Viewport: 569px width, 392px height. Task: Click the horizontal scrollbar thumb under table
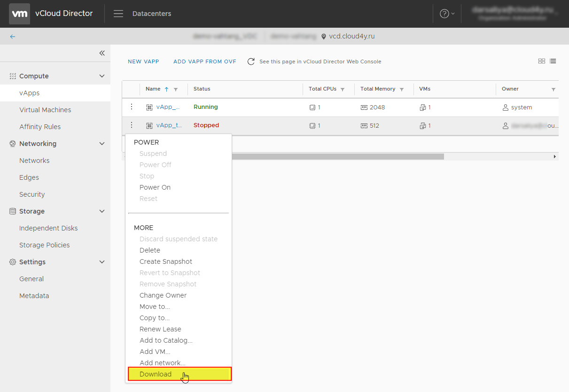(x=337, y=156)
